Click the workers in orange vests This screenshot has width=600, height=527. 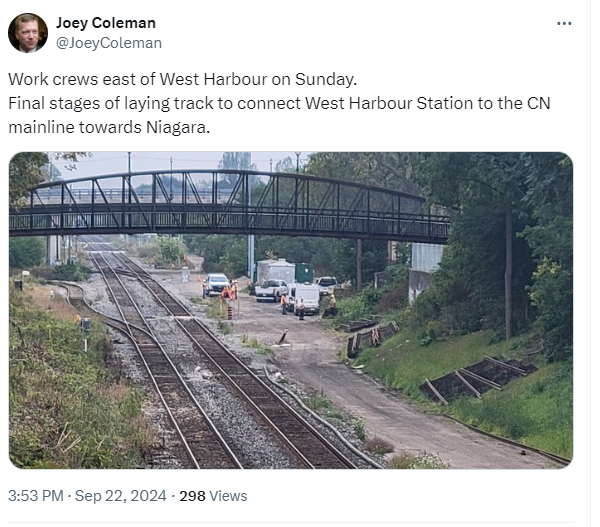229,291
